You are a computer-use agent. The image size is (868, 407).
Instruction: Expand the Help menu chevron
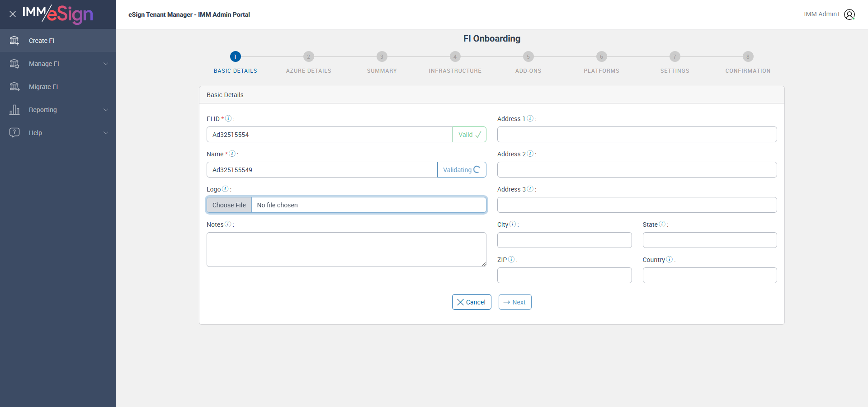click(106, 133)
